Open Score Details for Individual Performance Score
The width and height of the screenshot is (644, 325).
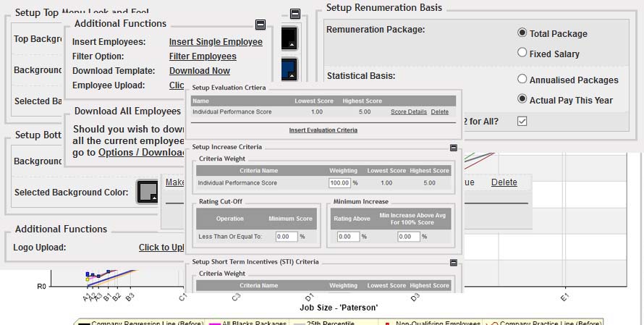[x=409, y=112]
